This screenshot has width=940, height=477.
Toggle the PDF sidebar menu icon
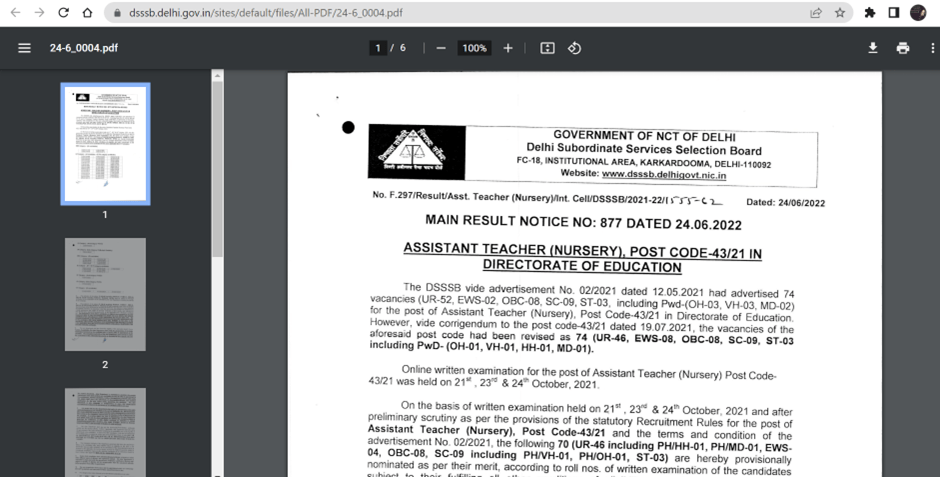[x=24, y=48]
